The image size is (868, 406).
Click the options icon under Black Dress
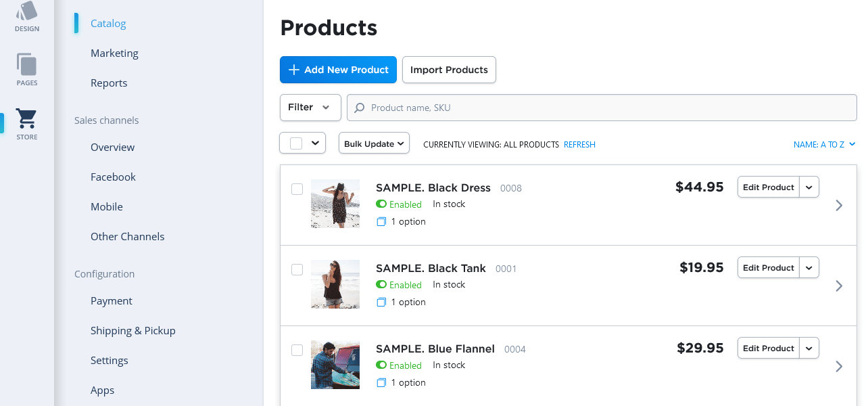381,222
